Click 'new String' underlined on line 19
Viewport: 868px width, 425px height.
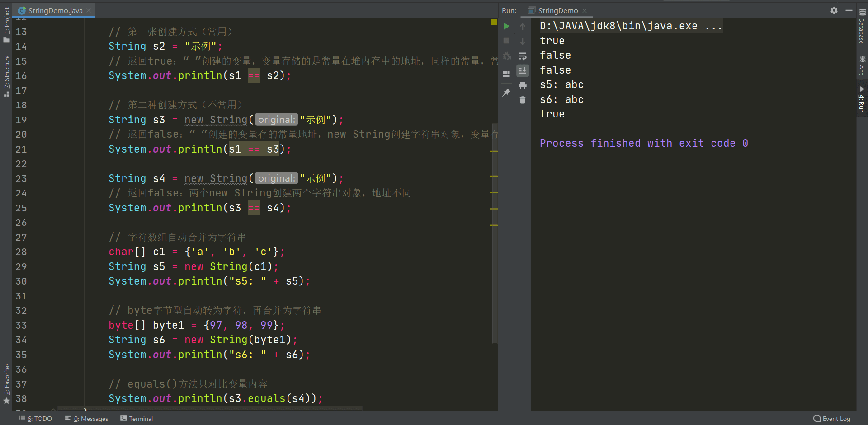pyautogui.click(x=216, y=120)
